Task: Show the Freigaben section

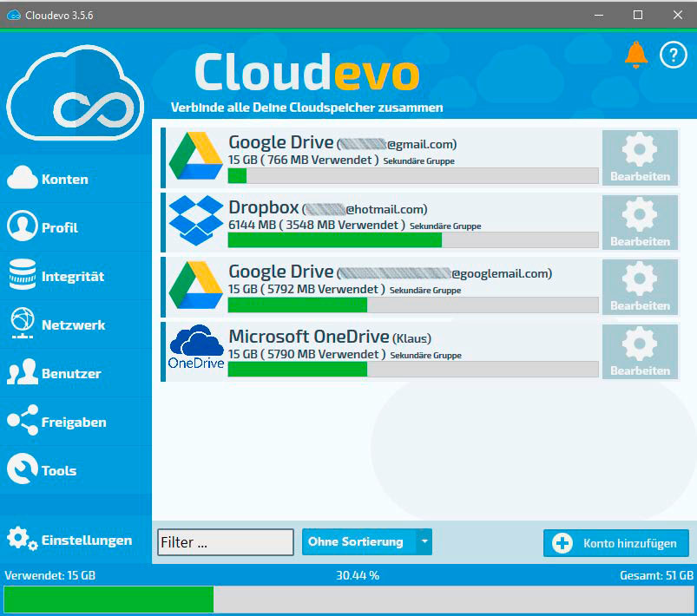Action: [74, 423]
